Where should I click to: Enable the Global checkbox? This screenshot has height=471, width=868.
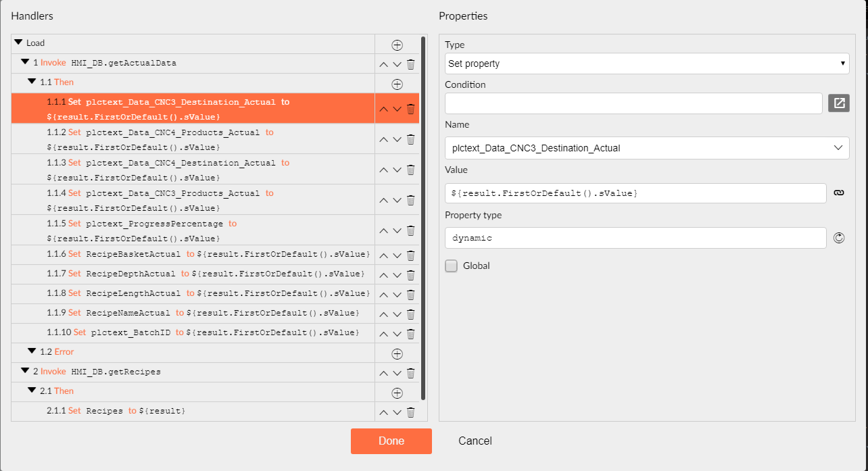[x=451, y=266]
